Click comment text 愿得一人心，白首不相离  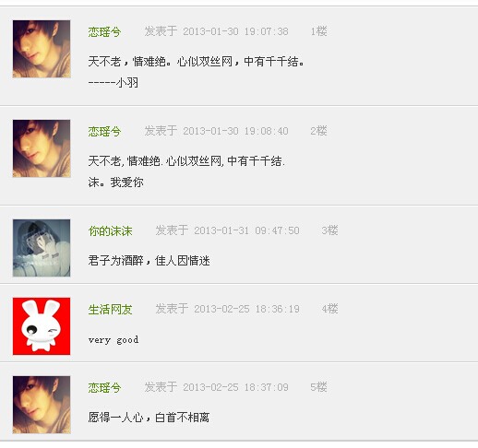(149, 418)
